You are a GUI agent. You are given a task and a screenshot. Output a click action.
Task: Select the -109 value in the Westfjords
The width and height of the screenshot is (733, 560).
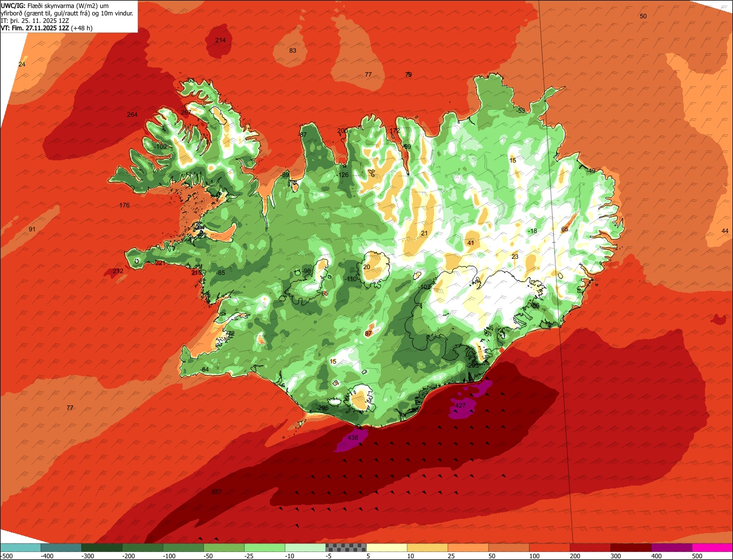[x=160, y=147]
